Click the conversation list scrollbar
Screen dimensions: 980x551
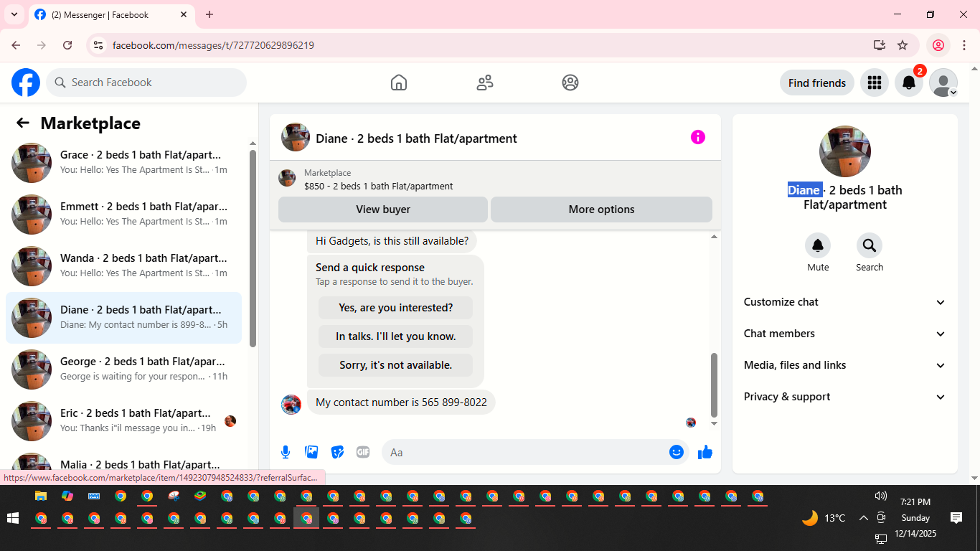[253, 248]
